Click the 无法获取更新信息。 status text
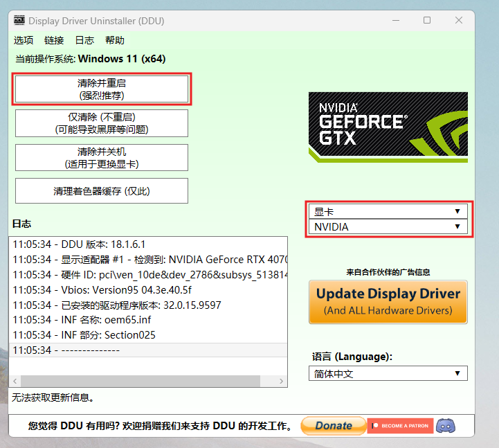The width and height of the screenshot is (499, 448). coord(53,397)
